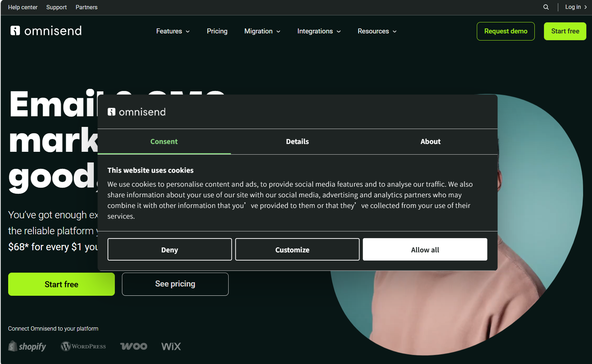Open the Partners link

[86, 7]
